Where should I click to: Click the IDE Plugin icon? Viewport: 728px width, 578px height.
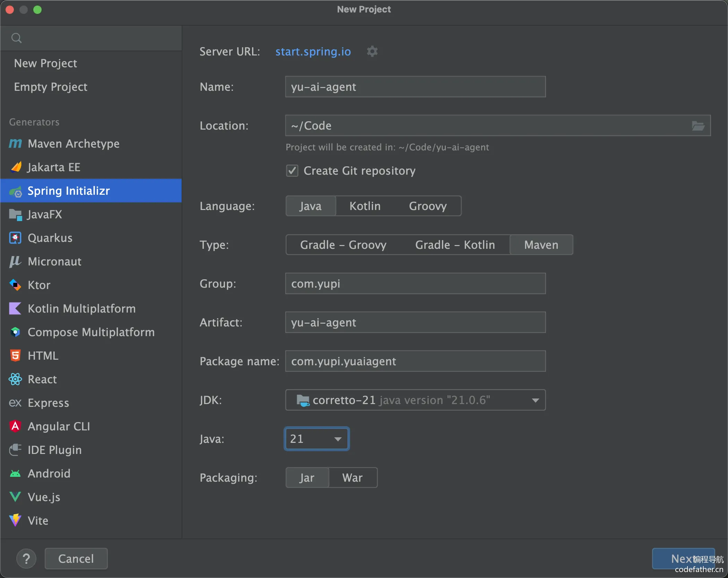point(15,450)
